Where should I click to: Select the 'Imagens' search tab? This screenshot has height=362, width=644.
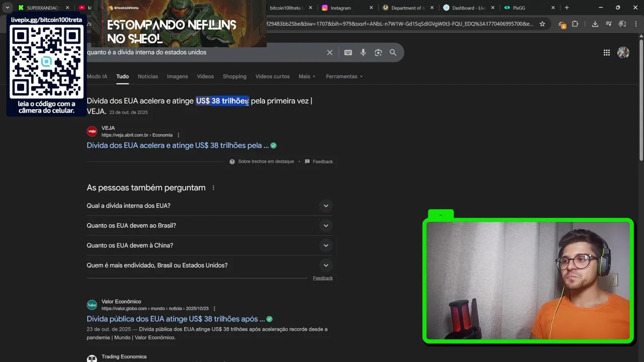[178, 76]
